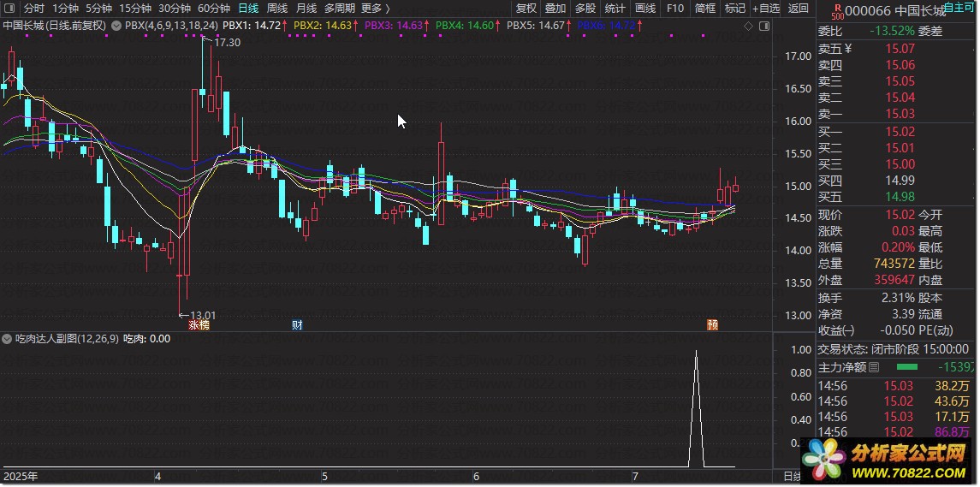Open the 复权 price adjustment menu

click(x=526, y=8)
